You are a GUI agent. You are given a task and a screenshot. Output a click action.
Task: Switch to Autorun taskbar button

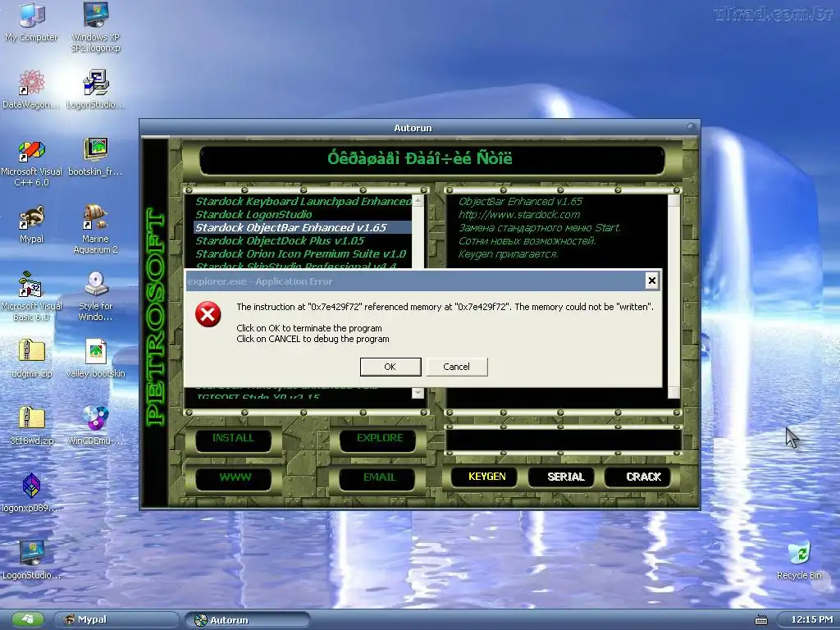click(x=248, y=620)
